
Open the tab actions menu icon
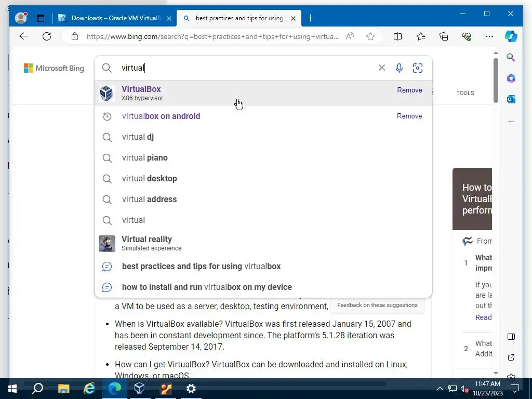click(x=41, y=18)
